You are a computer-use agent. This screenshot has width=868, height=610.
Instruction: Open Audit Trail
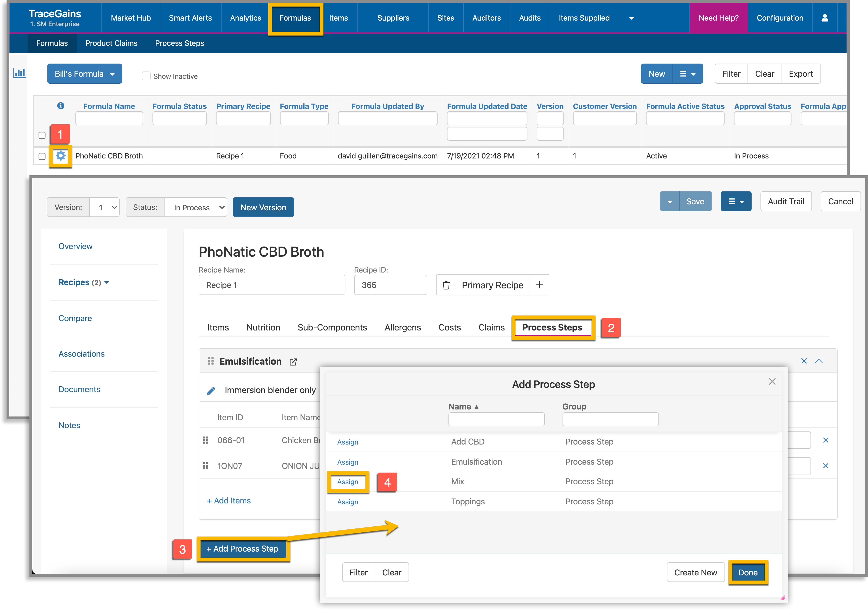[x=786, y=201]
